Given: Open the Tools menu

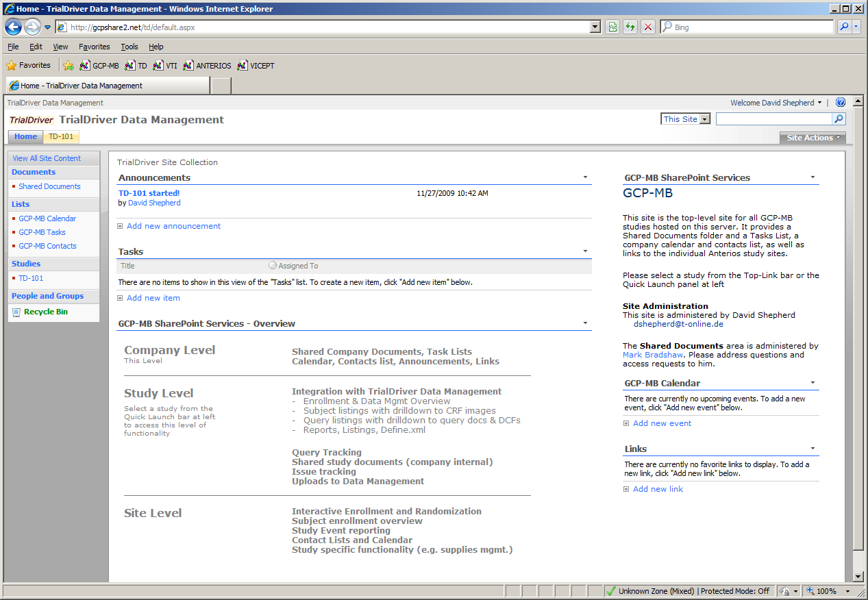Looking at the screenshot, I should [x=129, y=47].
